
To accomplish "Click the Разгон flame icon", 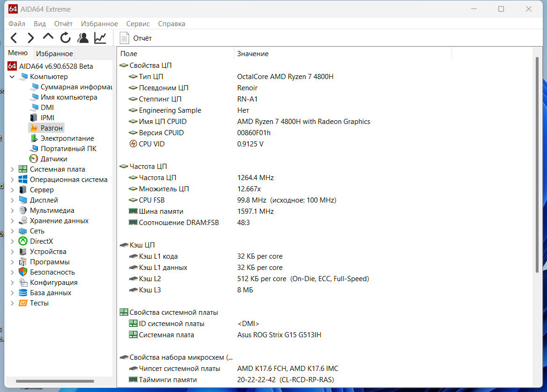I will click(34, 128).
